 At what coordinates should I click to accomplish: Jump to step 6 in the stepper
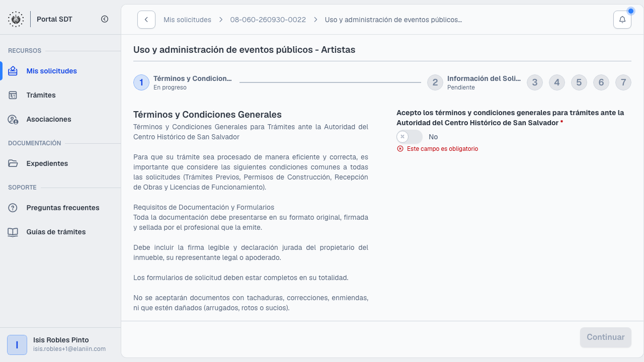[601, 82]
